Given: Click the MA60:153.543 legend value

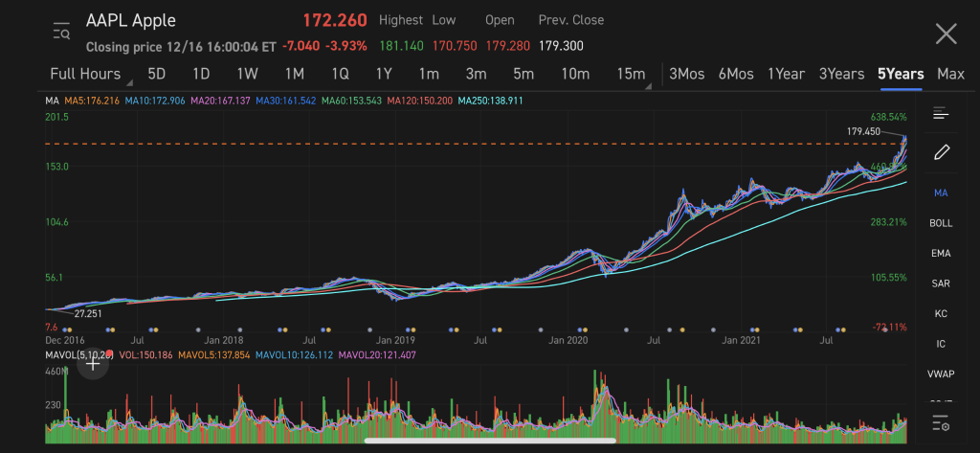Looking at the screenshot, I should 350,101.
